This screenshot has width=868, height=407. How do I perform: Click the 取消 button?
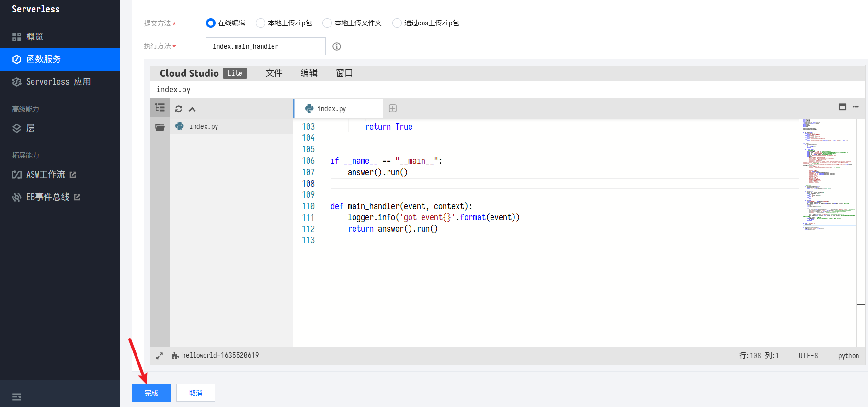click(195, 393)
